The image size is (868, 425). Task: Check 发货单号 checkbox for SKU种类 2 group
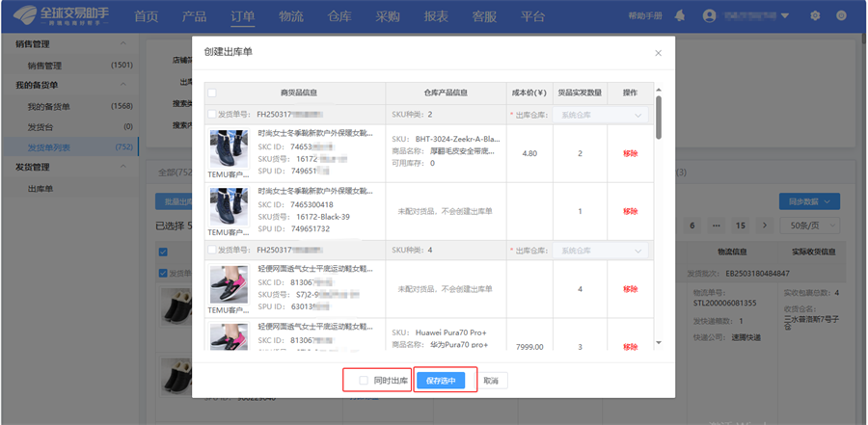pos(212,115)
